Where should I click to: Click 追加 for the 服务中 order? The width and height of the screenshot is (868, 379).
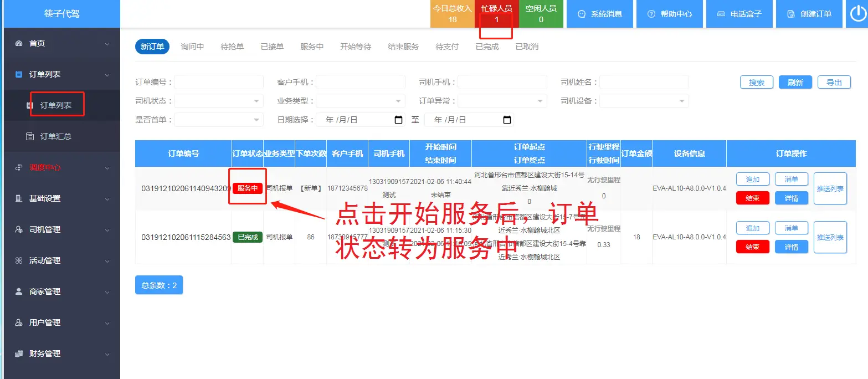(753, 180)
